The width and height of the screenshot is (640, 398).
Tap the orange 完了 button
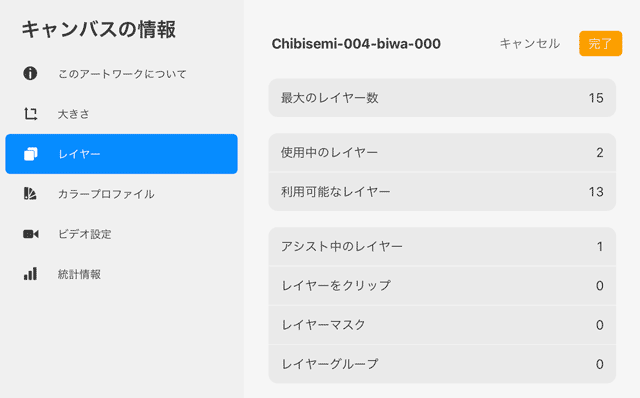pos(600,43)
